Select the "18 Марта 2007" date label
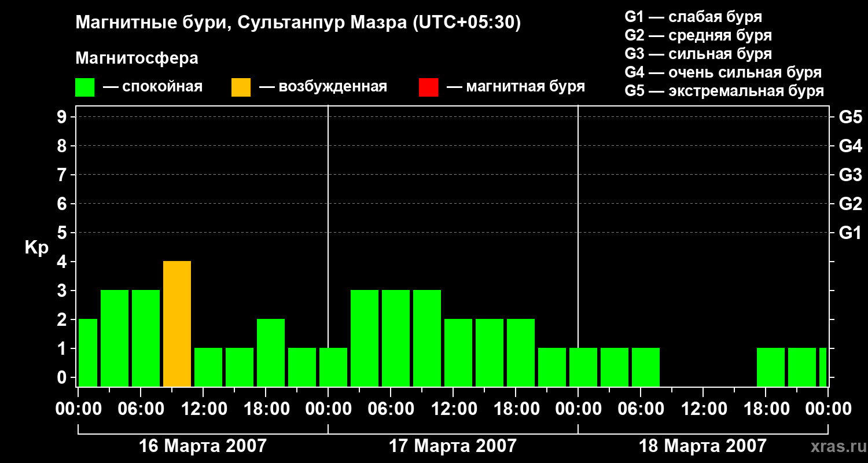Image resolution: width=868 pixels, height=463 pixels. [x=703, y=446]
